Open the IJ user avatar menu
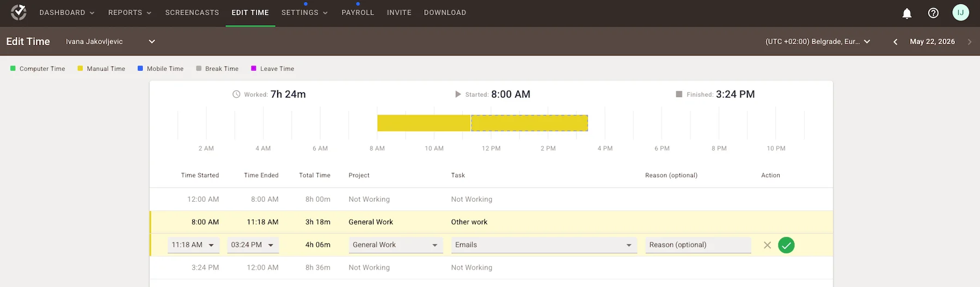Image resolution: width=980 pixels, height=287 pixels. pyautogui.click(x=960, y=13)
